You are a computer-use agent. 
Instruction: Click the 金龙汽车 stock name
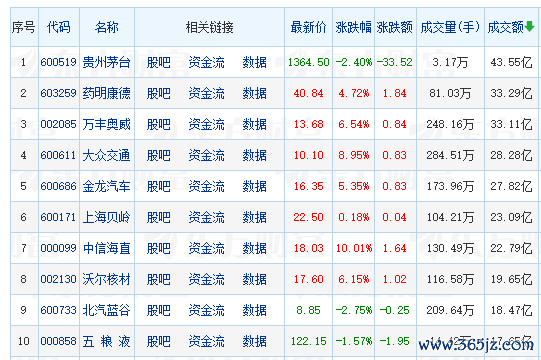(107, 186)
